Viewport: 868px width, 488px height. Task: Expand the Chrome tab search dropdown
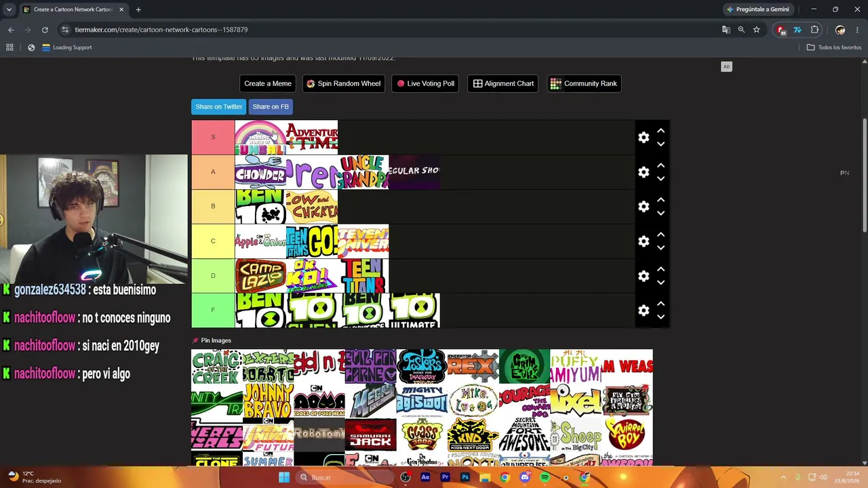[9, 9]
